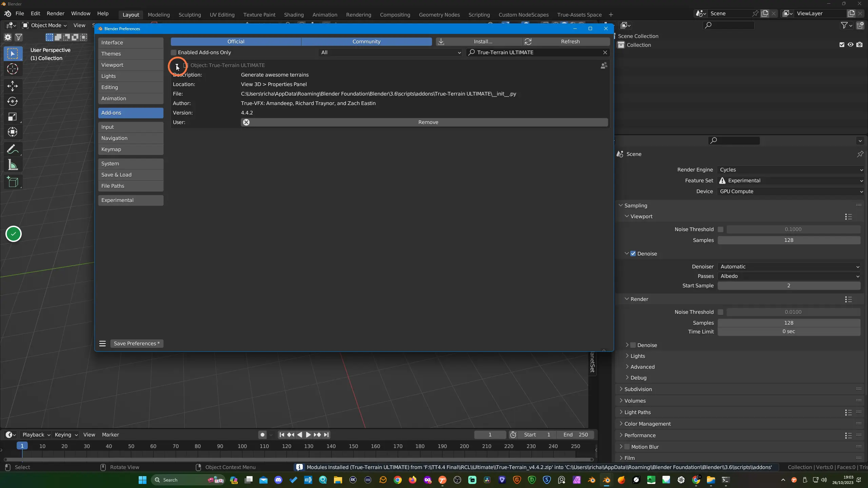The height and width of the screenshot is (488, 868).
Task: Toggle Enabled Add-ons Only checkbox
Action: (x=174, y=53)
